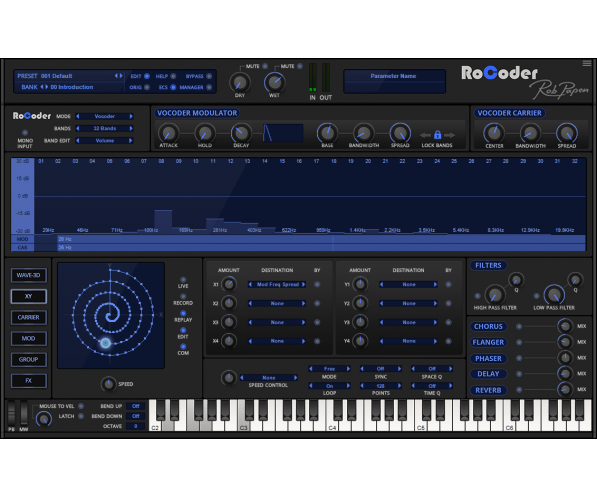This screenshot has height=497, width=597.
Task: Click the High Pass Filter Q knob
Action: click(x=516, y=280)
